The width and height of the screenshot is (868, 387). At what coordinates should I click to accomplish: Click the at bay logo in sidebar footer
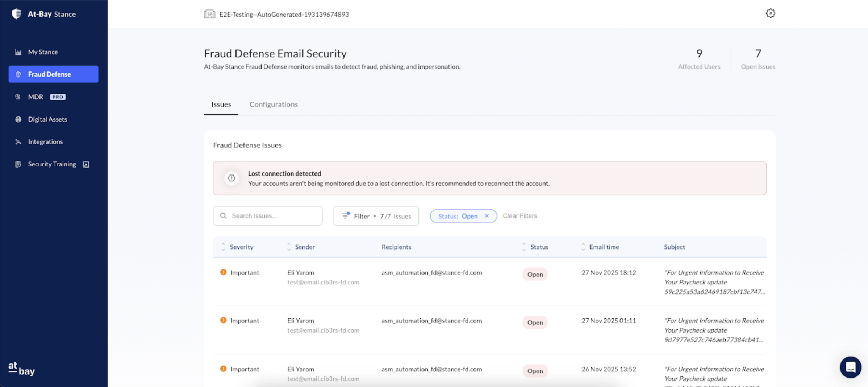pos(21,369)
